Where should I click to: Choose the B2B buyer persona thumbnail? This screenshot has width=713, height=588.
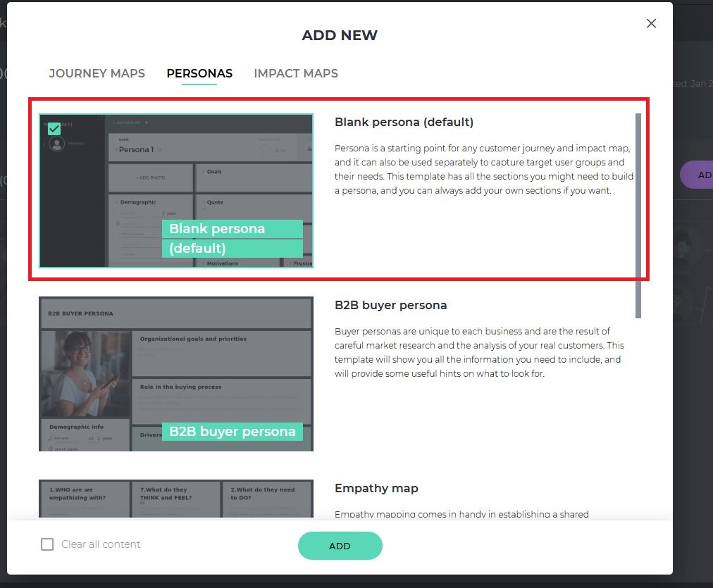[176, 373]
